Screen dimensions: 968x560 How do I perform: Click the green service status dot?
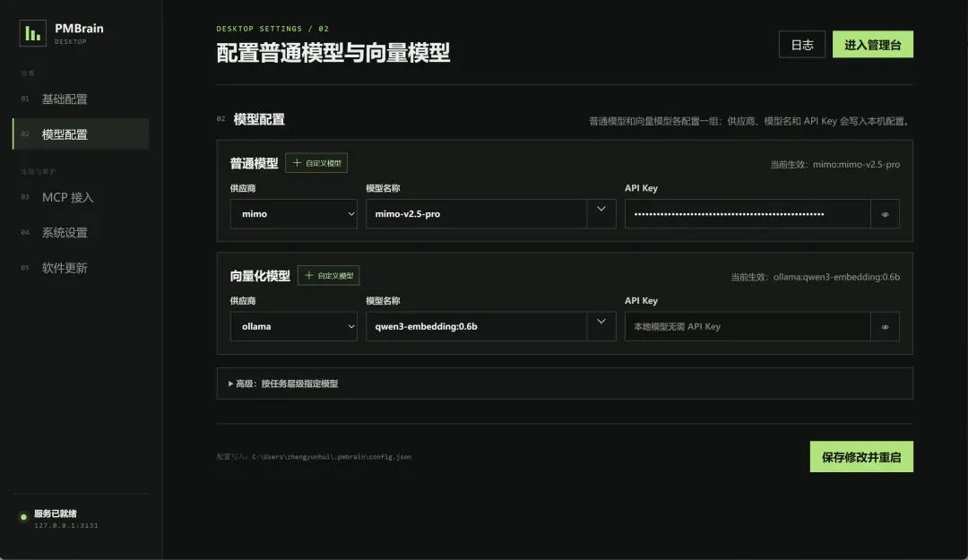[23, 517]
